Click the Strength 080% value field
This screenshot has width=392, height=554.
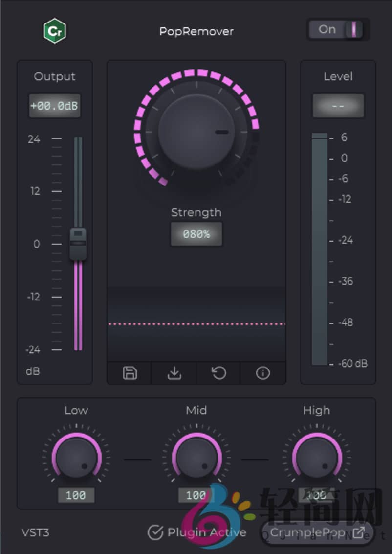[x=196, y=234]
